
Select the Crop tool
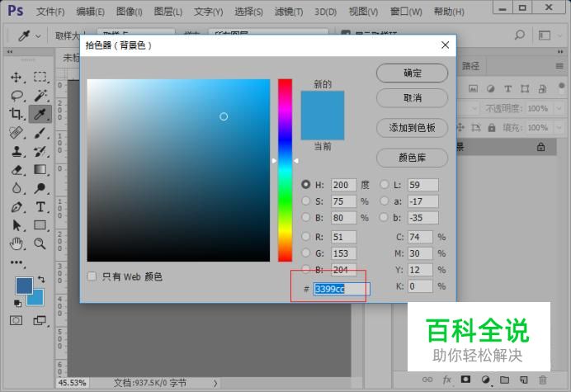16,114
